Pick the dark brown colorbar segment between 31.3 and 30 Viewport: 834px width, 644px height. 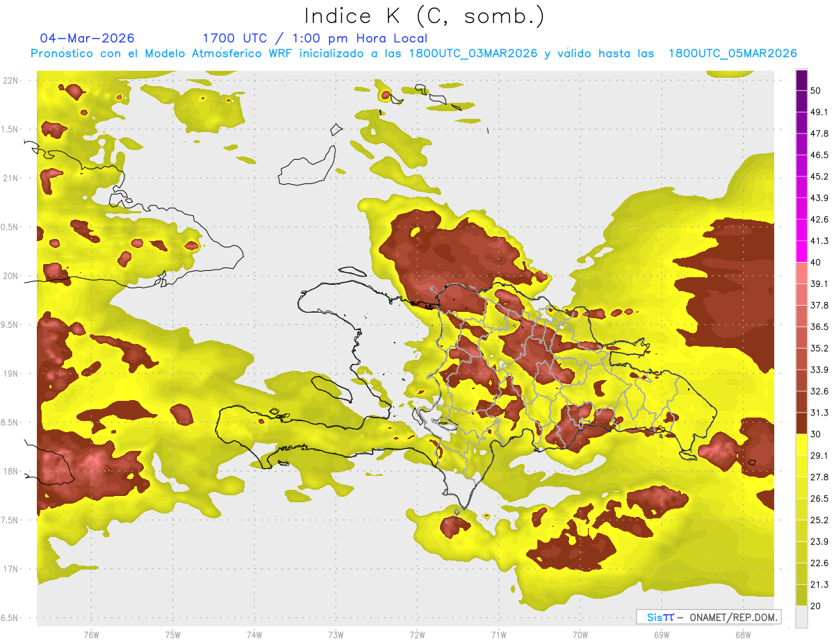coord(801,423)
